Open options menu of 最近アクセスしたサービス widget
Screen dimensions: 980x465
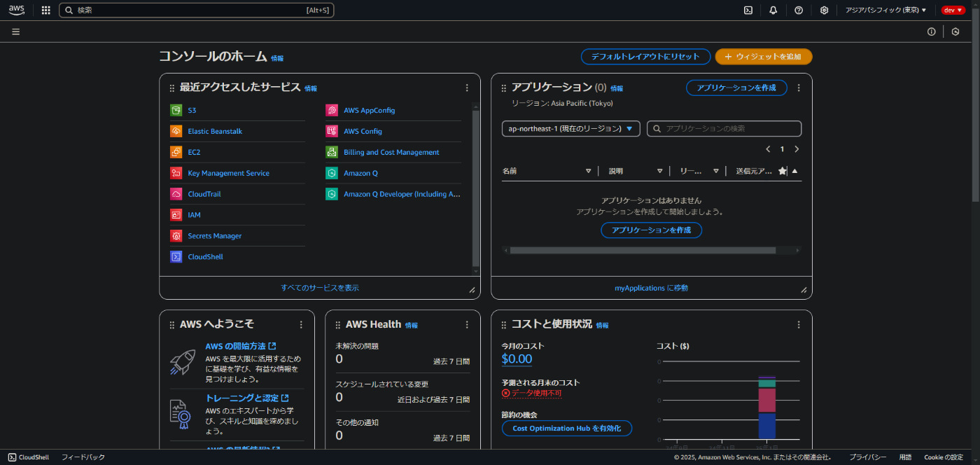(467, 88)
